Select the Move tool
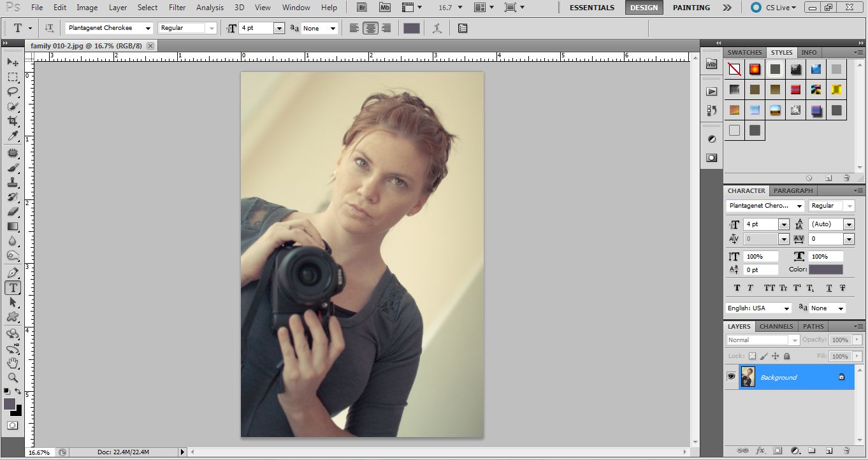This screenshot has width=868, height=460. [13, 62]
